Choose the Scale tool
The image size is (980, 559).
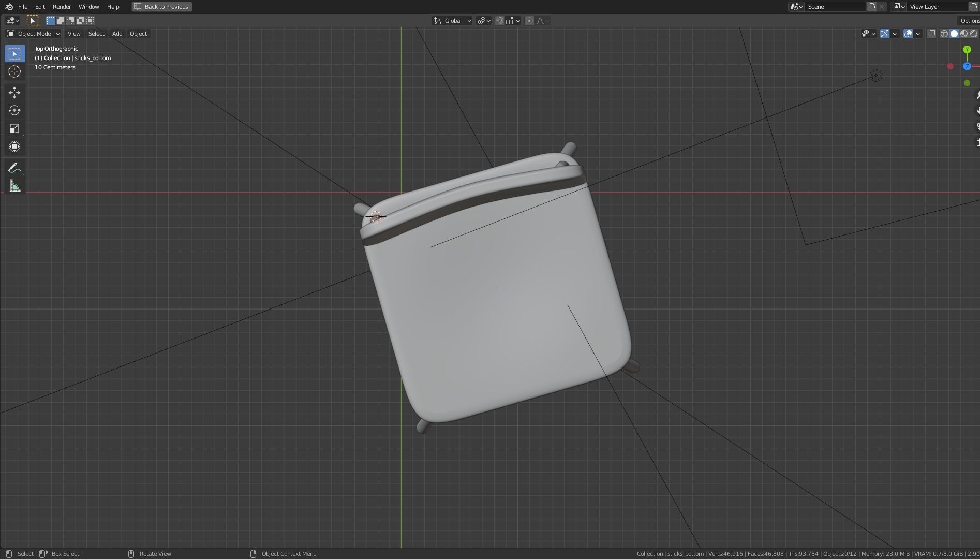(x=14, y=129)
